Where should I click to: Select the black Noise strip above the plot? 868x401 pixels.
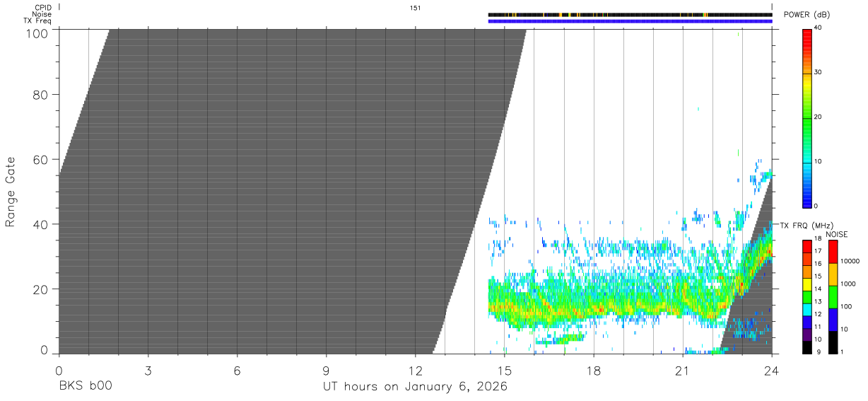coord(630,14)
